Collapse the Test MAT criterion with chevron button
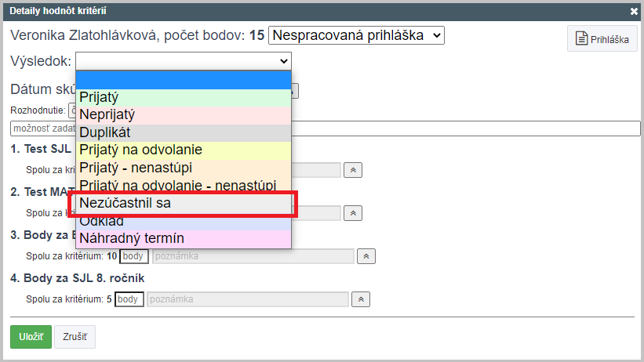 (353, 213)
